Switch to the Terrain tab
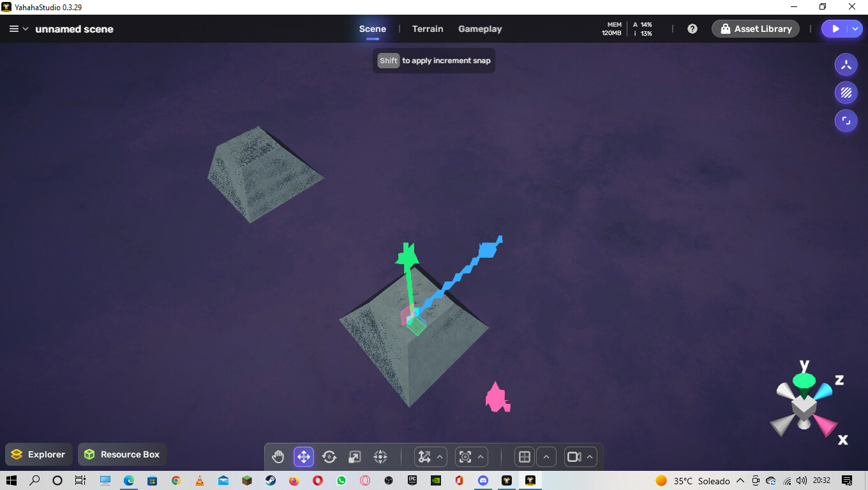Viewport: 868px width, 490px height. [428, 29]
